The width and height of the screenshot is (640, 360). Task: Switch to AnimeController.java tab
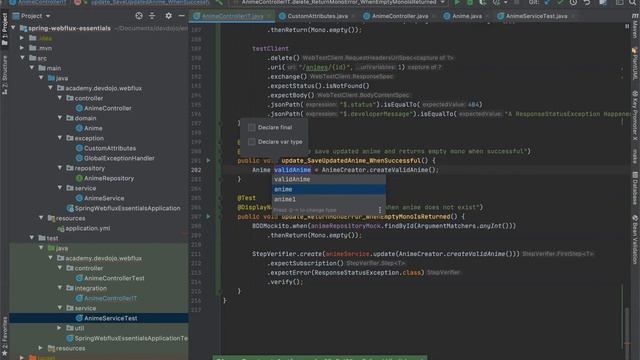coord(396,16)
